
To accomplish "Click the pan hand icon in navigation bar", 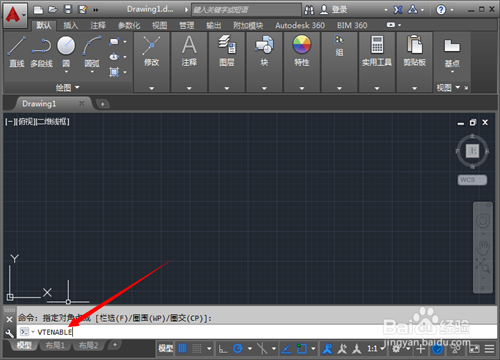I will point(483,247).
